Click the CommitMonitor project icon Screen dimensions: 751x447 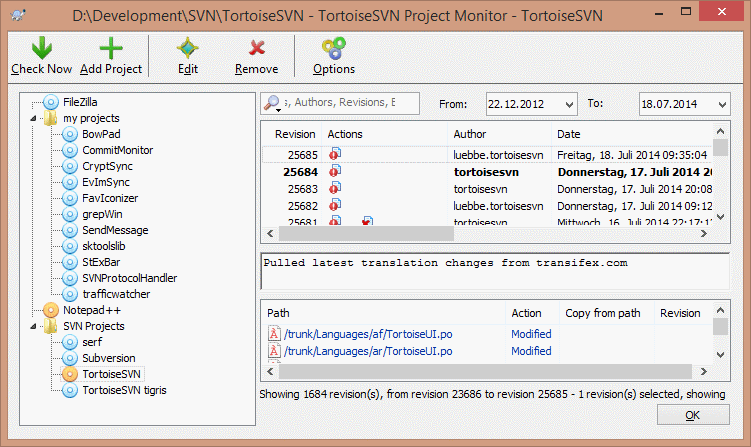[70, 150]
